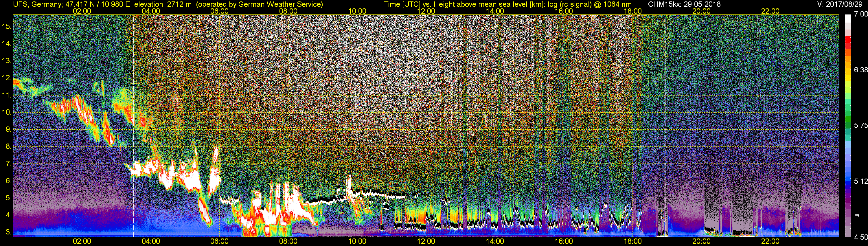Click '22:00' on the top time axis
Viewport: 868px width, 246px height.
click(770, 11)
